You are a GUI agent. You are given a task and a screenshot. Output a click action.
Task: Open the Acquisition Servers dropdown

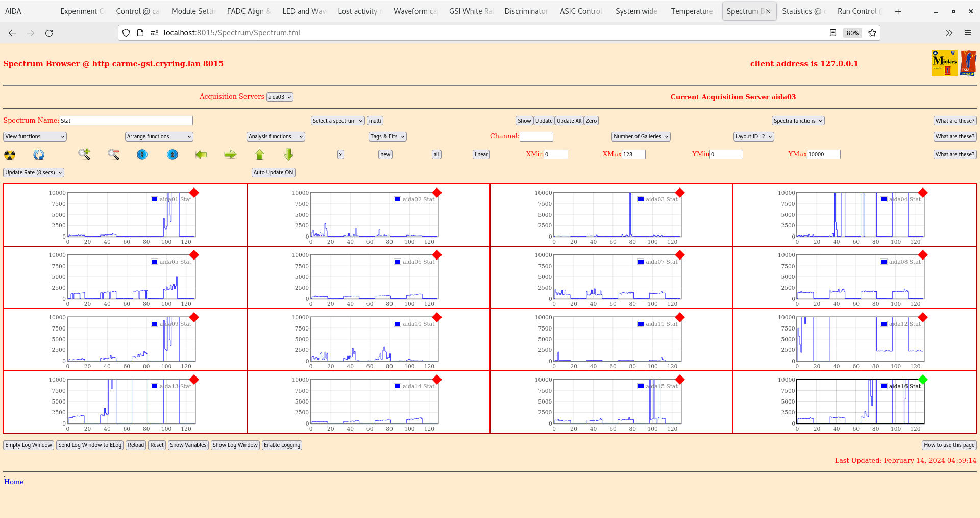click(x=279, y=97)
